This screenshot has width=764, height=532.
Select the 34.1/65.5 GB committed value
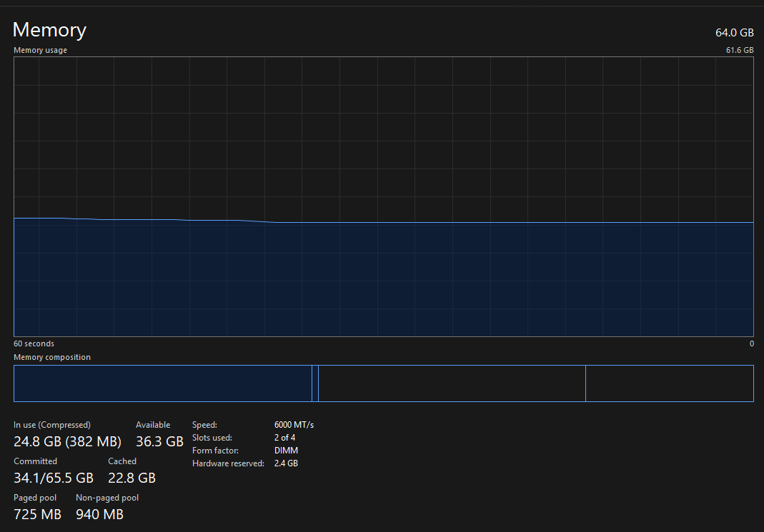pyautogui.click(x=54, y=478)
